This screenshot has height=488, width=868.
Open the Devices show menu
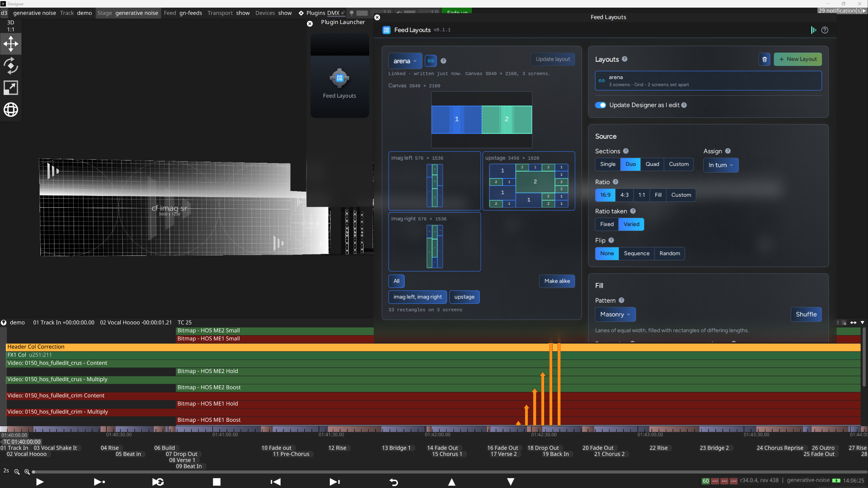tap(273, 13)
